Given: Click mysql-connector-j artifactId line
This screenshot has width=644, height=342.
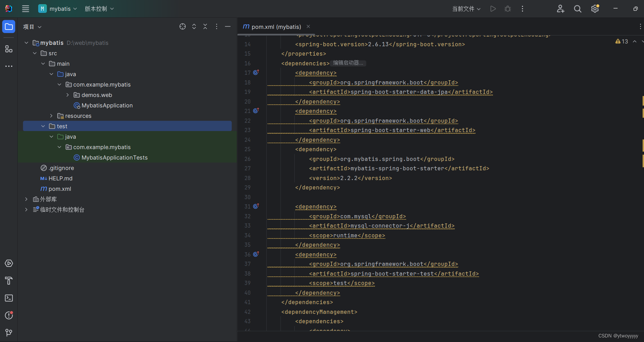Looking at the screenshot, I should (382, 226).
